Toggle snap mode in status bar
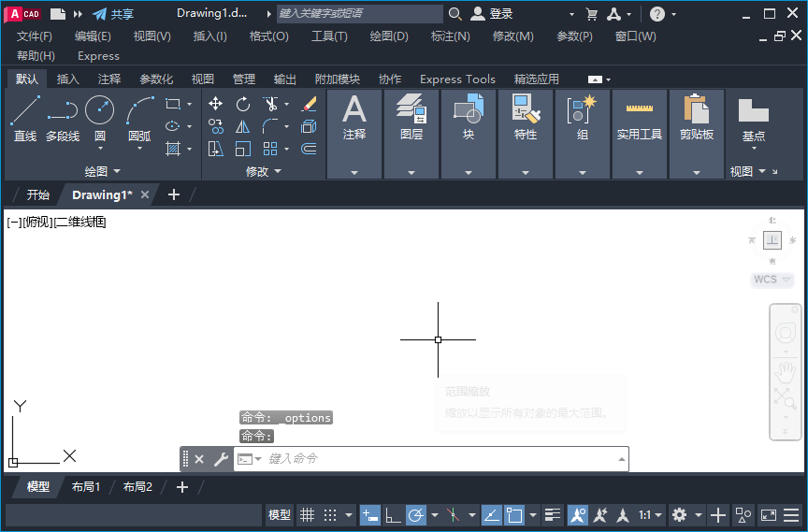 click(330, 514)
